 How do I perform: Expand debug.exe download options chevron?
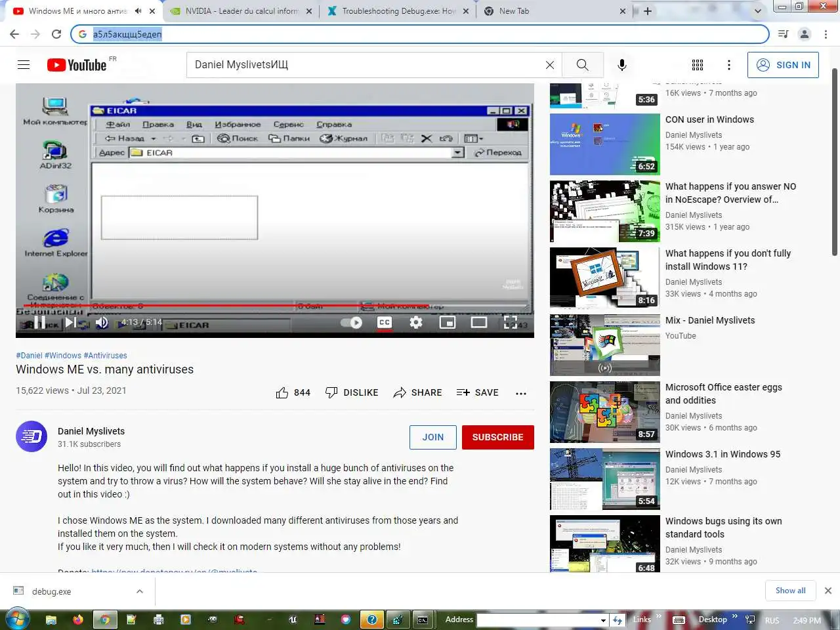coord(140,591)
